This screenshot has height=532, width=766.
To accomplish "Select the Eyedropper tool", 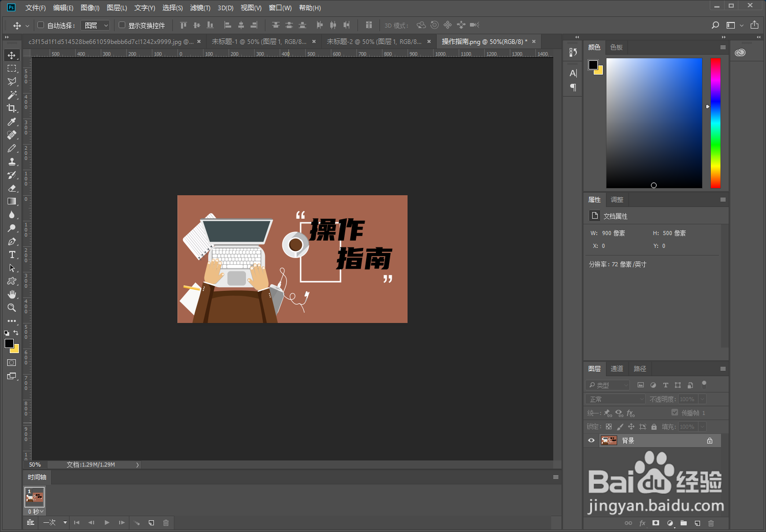I will (x=12, y=122).
